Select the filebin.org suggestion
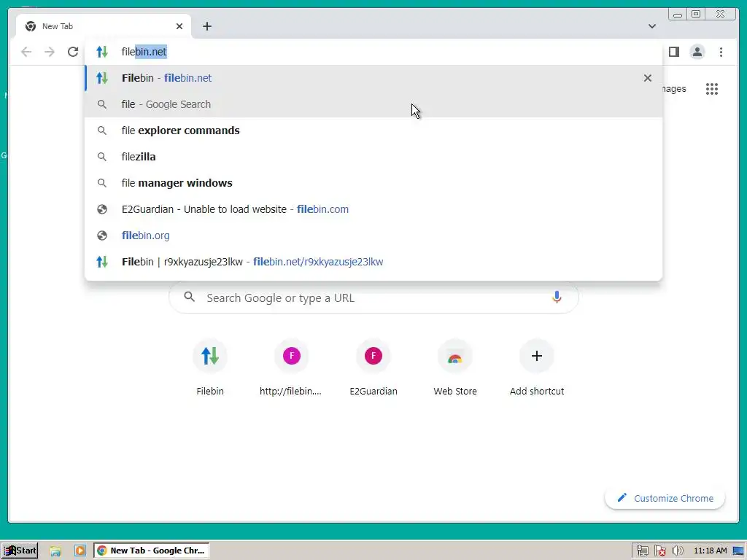 tap(373, 235)
